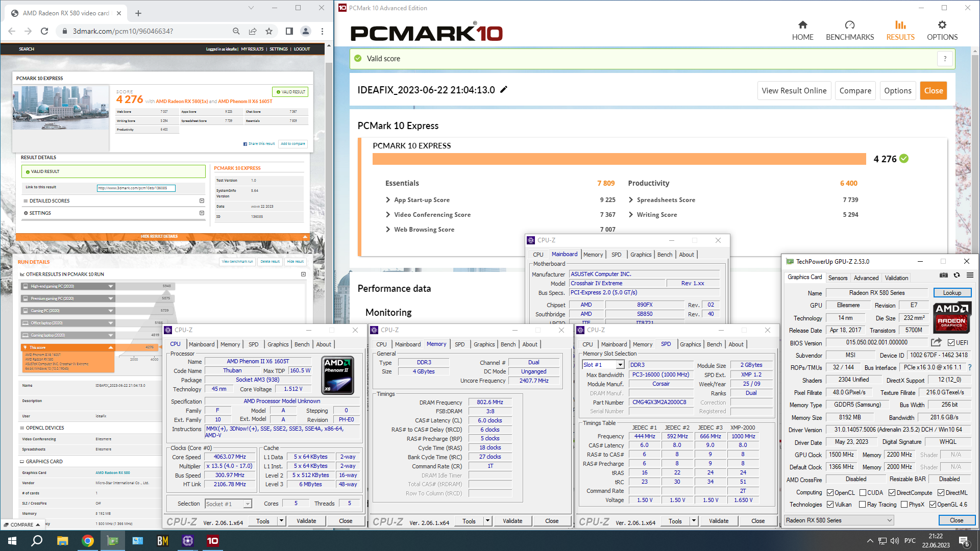The height and width of the screenshot is (551, 980).
Task: Export BIOS using GPU-Z share icon
Action: pos(936,342)
